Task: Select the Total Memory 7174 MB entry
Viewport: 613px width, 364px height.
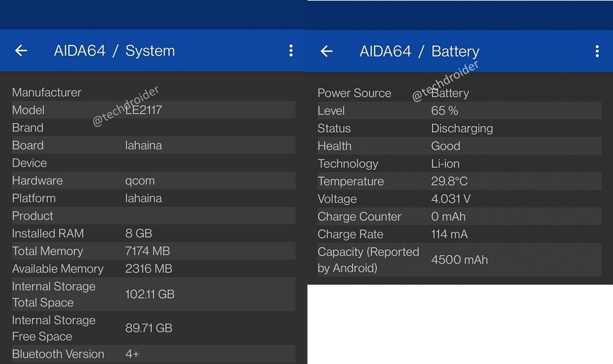Action: [153, 251]
